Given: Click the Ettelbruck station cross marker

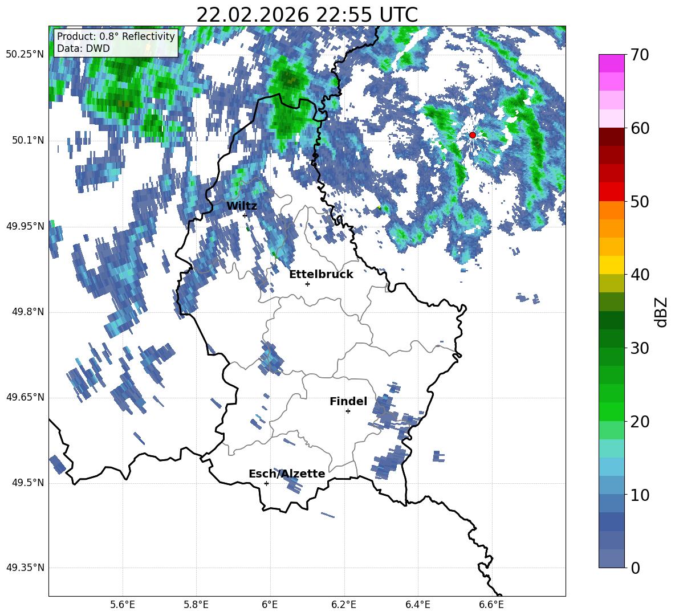Looking at the screenshot, I should click(x=307, y=284).
